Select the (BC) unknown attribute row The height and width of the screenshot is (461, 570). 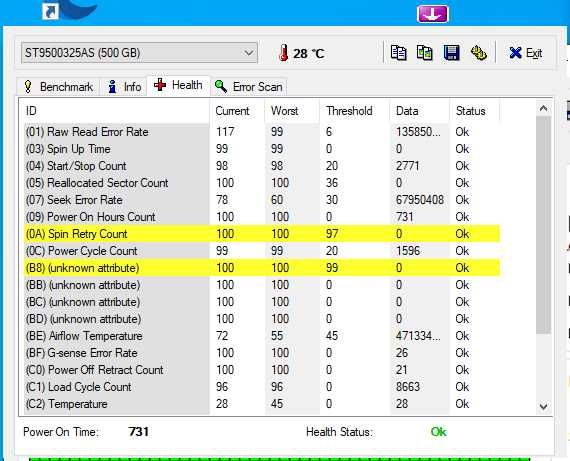[262, 302]
